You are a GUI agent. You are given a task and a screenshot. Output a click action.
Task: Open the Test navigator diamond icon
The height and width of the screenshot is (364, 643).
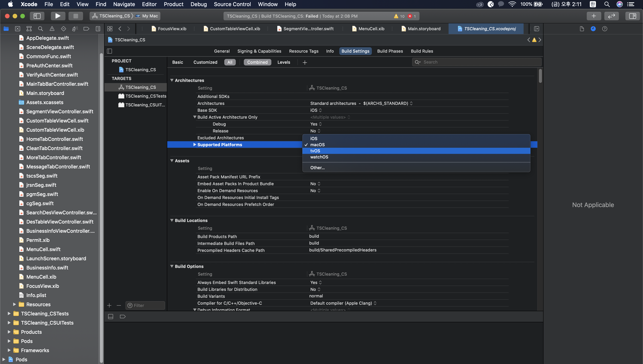tap(64, 29)
